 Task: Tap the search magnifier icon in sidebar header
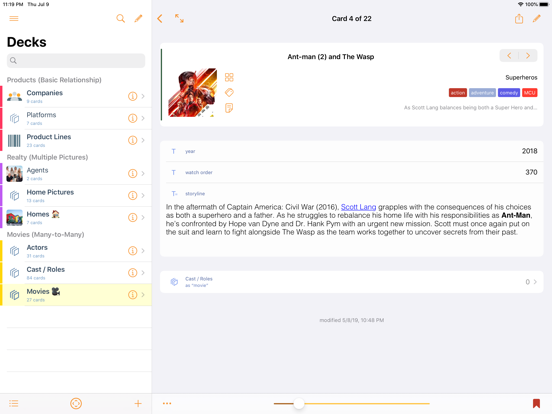coord(120,18)
